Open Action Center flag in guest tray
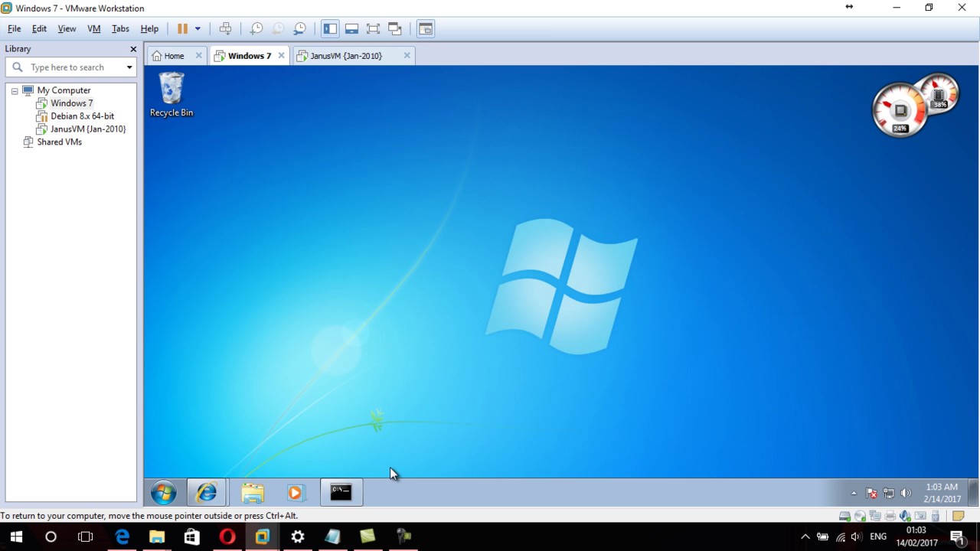Viewport: 980px width, 551px height. click(x=871, y=494)
